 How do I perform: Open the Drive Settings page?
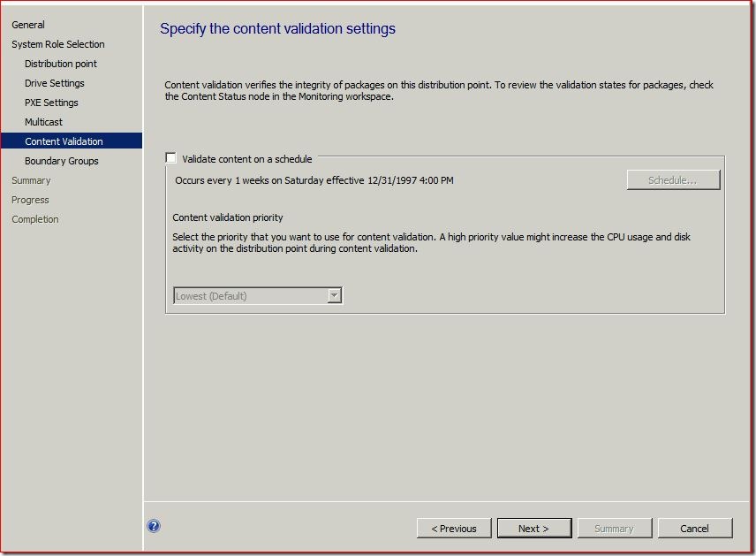coord(55,83)
